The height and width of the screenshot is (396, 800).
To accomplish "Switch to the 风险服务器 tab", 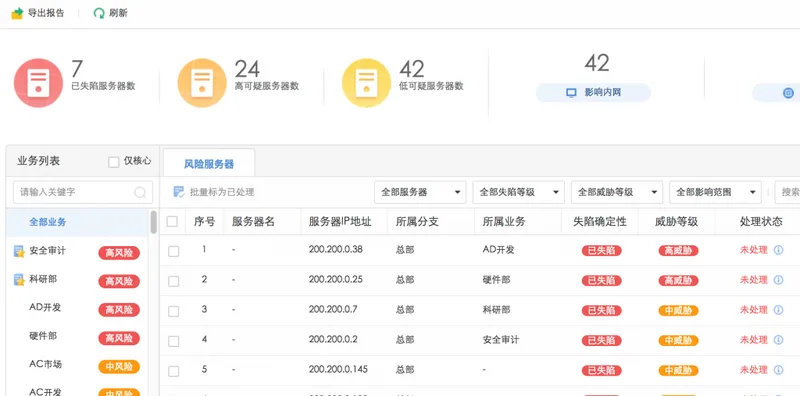I will (209, 164).
